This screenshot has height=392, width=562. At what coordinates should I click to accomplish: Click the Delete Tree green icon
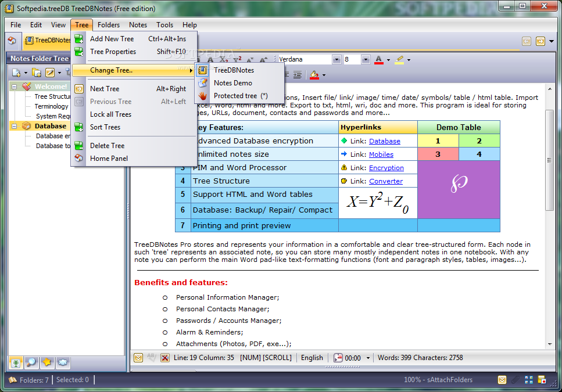(x=79, y=146)
